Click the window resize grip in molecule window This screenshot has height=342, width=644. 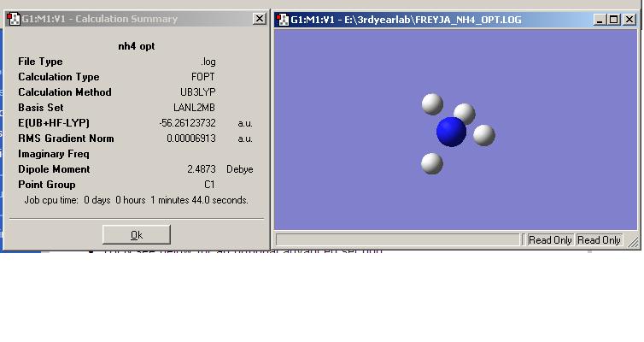point(633,242)
